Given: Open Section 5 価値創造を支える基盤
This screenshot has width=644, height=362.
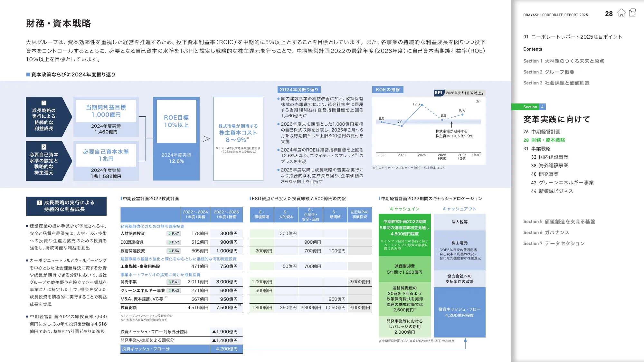Looking at the screenshot, I should [559, 222].
